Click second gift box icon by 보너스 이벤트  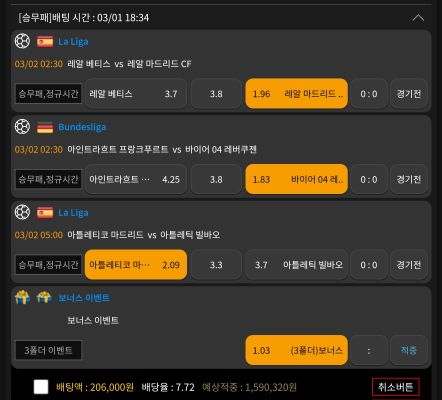(x=44, y=297)
